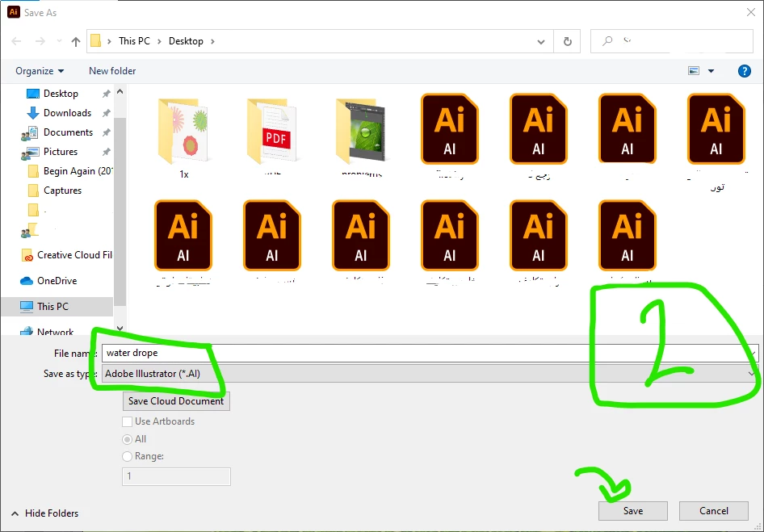Image resolution: width=764 pixels, height=532 pixels.
Task: Click the pin icon next to Documents
Action: click(107, 132)
